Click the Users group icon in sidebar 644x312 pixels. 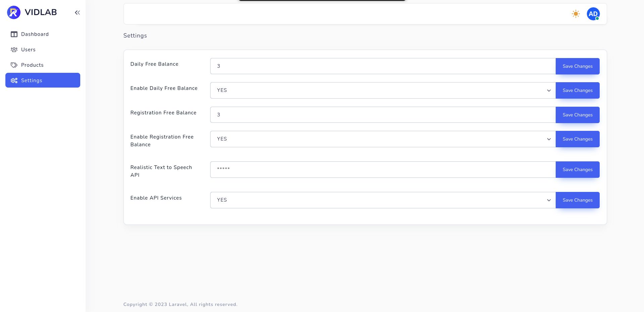pyautogui.click(x=14, y=50)
